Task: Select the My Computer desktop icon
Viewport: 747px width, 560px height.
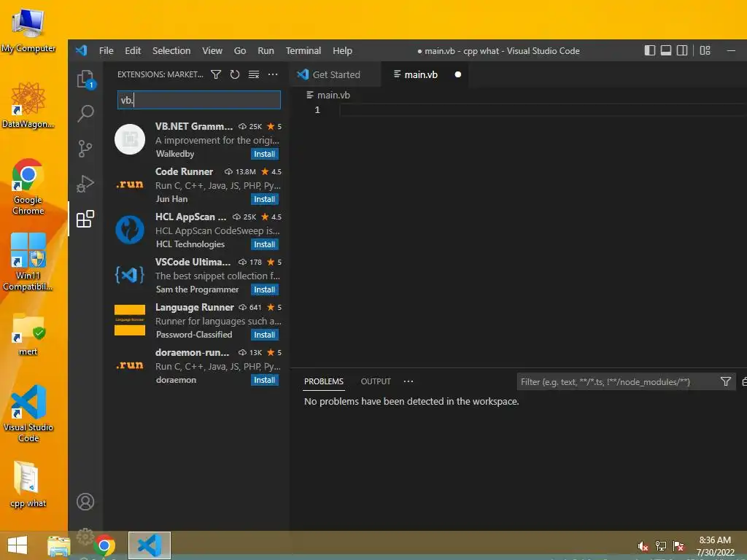Action: click(x=28, y=30)
